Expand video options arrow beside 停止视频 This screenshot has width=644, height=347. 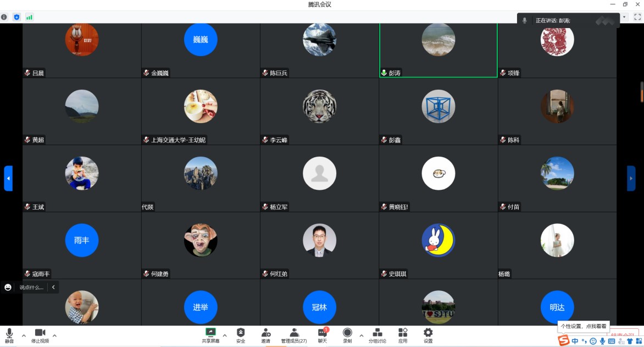tap(54, 335)
